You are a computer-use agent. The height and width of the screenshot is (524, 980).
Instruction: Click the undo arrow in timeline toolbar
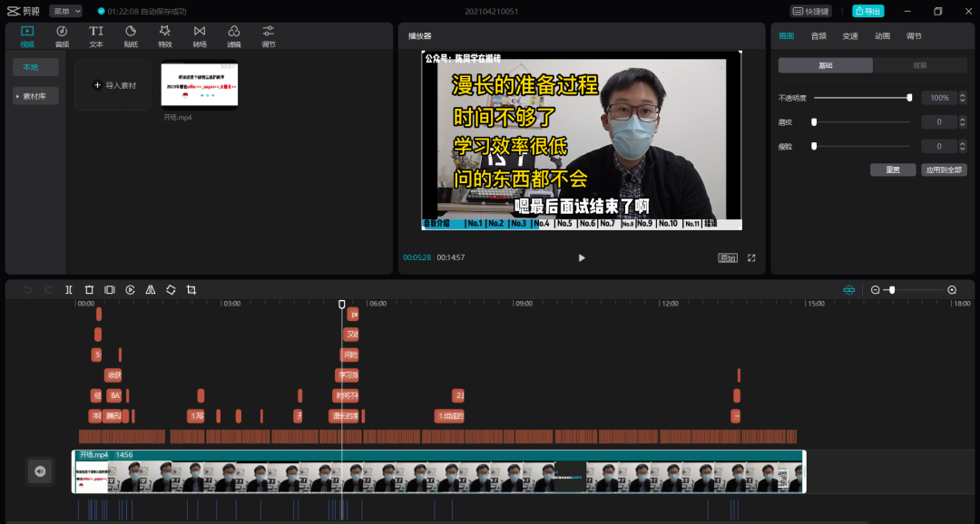pos(27,290)
